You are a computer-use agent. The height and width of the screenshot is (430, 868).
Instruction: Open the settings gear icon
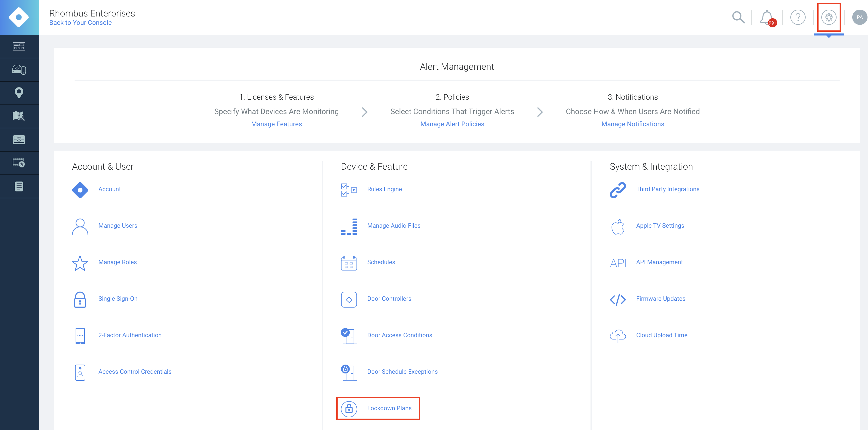point(829,17)
